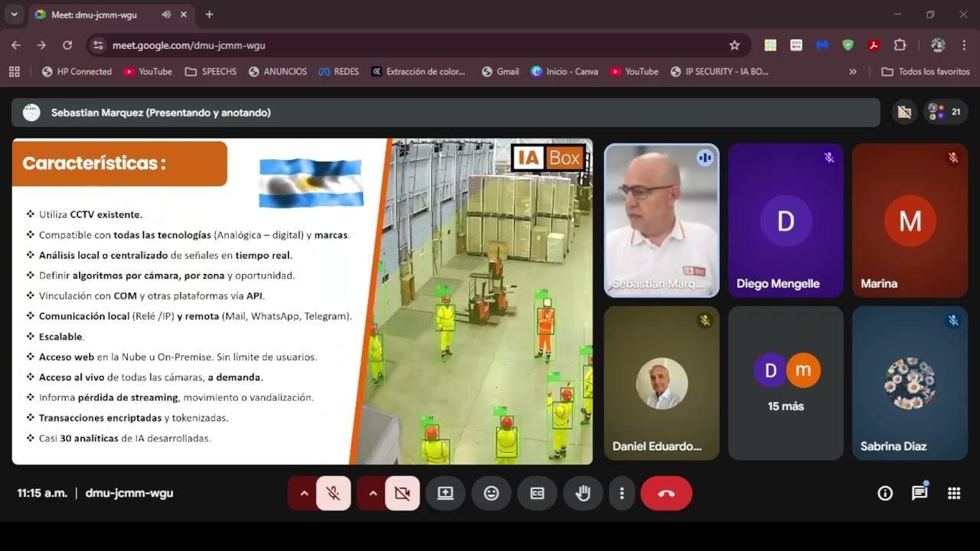Open the emoji reactions button
Image resolution: width=980 pixels, height=551 pixels.
click(492, 494)
